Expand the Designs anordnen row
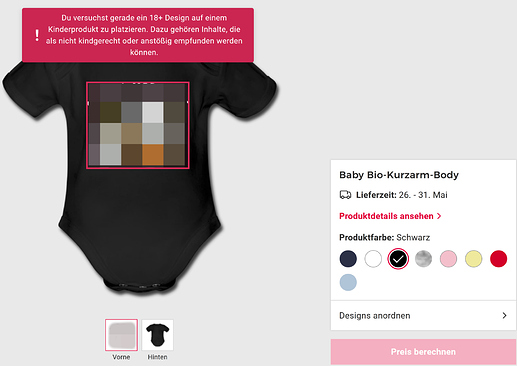Viewport: 517px width, 366px height. tap(423, 315)
